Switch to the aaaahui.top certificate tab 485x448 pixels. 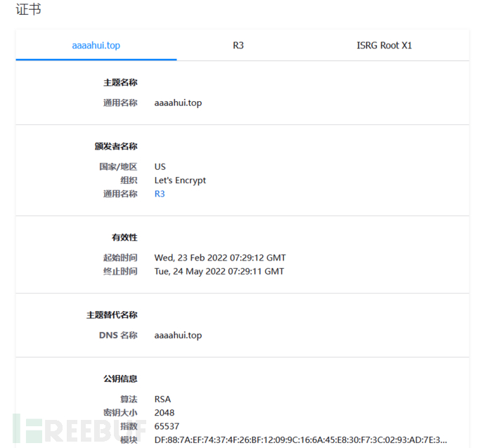96,46
